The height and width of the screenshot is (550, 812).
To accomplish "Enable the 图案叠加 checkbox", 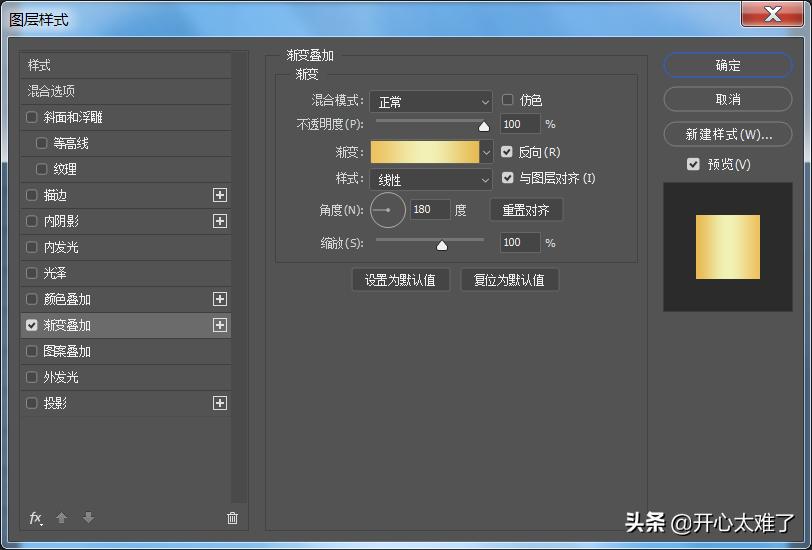I will click(32, 351).
